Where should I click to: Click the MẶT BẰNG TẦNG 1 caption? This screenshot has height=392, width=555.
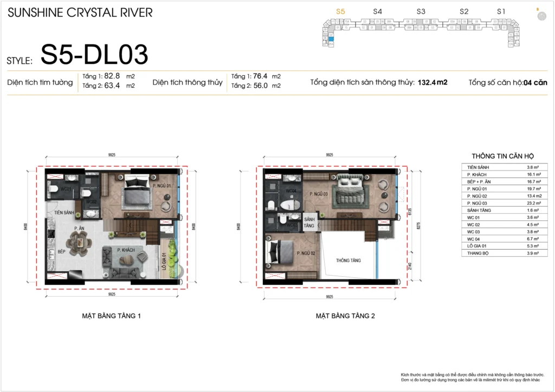pyautogui.click(x=111, y=316)
